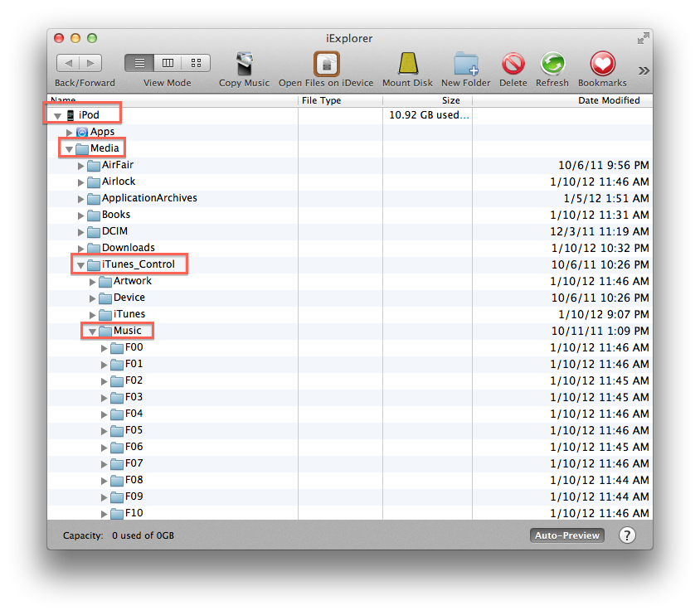Click the 'Capacity: 0 used of 0GB' status text
This screenshot has height=615, width=700.
[x=119, y=535]
